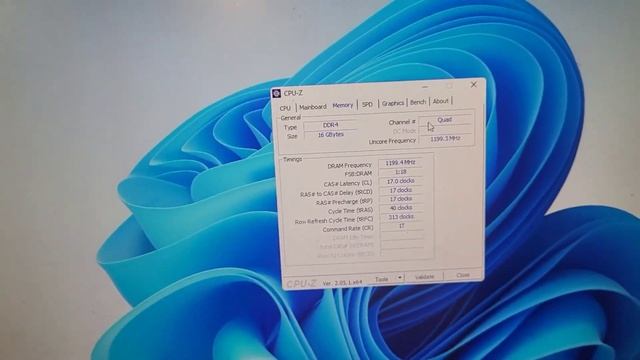Viewport: 640px width, 360px height.
Task: Click the Uncore Frequency value 1199.3 MHz
Action: [x=446, y=139]
